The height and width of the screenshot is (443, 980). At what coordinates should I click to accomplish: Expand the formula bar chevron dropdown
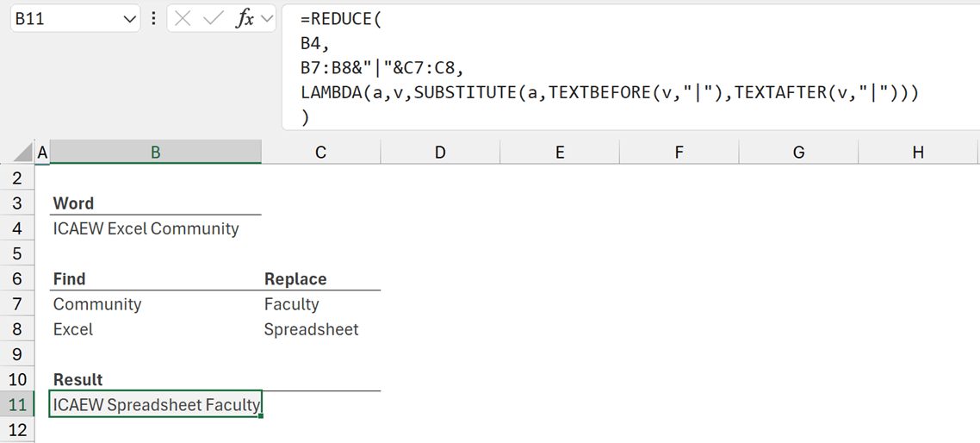pyautogui.click(x=266, y=19)
